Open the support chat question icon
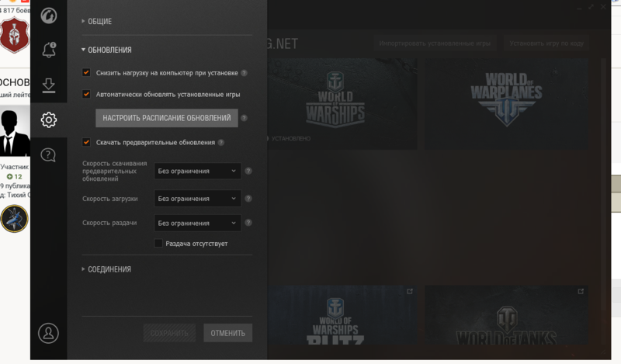This screenshot has height=364, width=621. coord(48,155)
